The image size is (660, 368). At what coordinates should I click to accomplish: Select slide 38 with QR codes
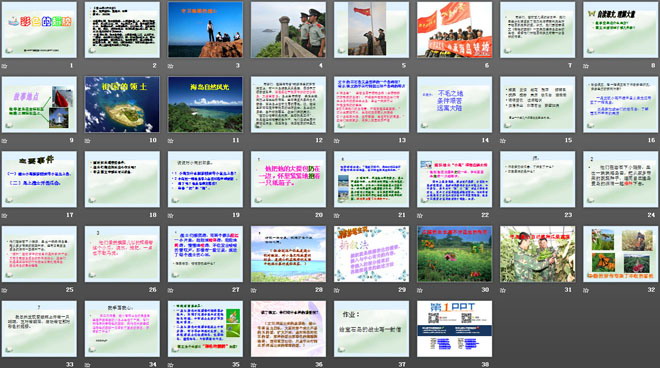click(454, 328)
